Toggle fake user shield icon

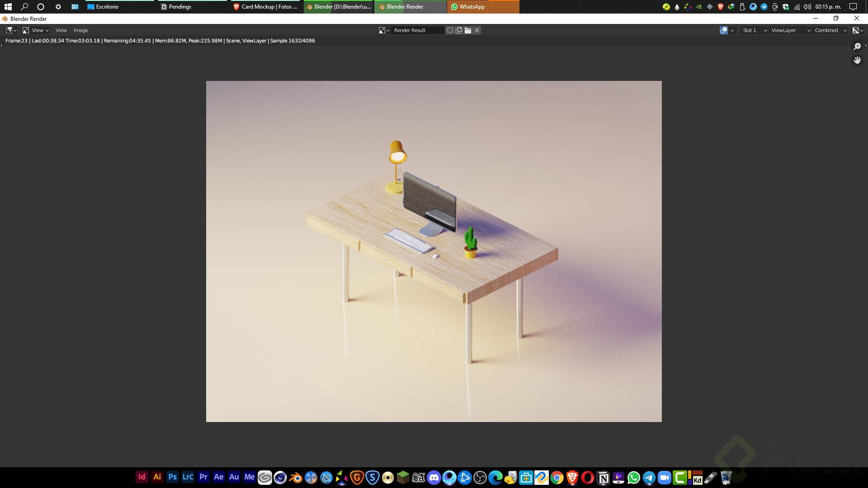pyautogui.click(x=450, y=30)
